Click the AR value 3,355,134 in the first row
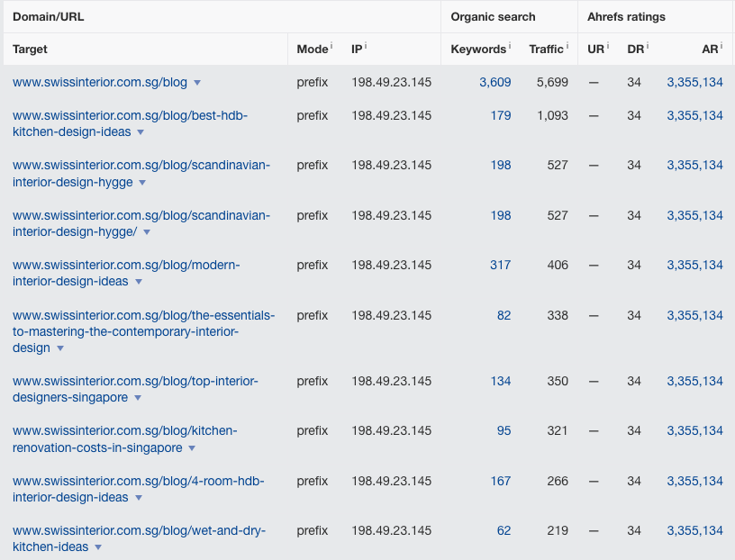Screen dimensions: 735x560 tap(694, 82)
